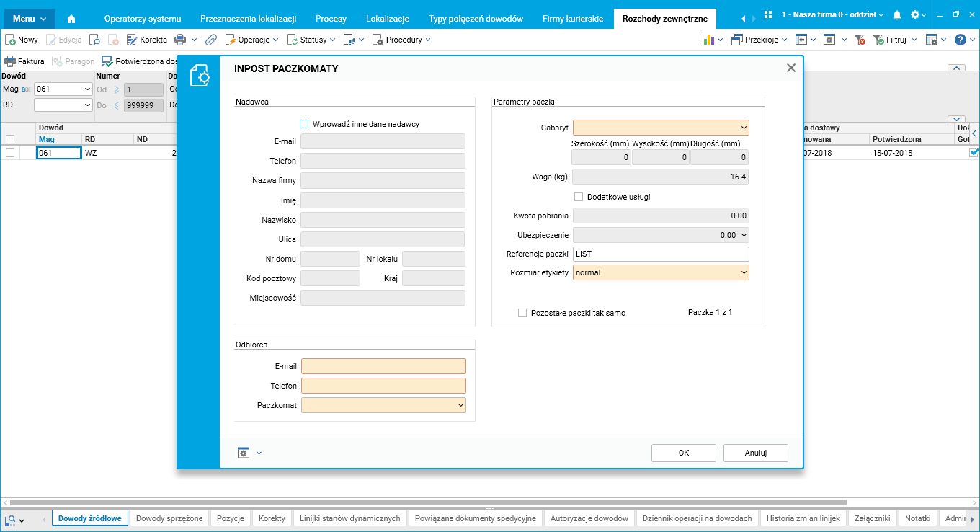Click the home icon in the top bar
The height and width of the screenshot is (532, 980).
point(71,18)
